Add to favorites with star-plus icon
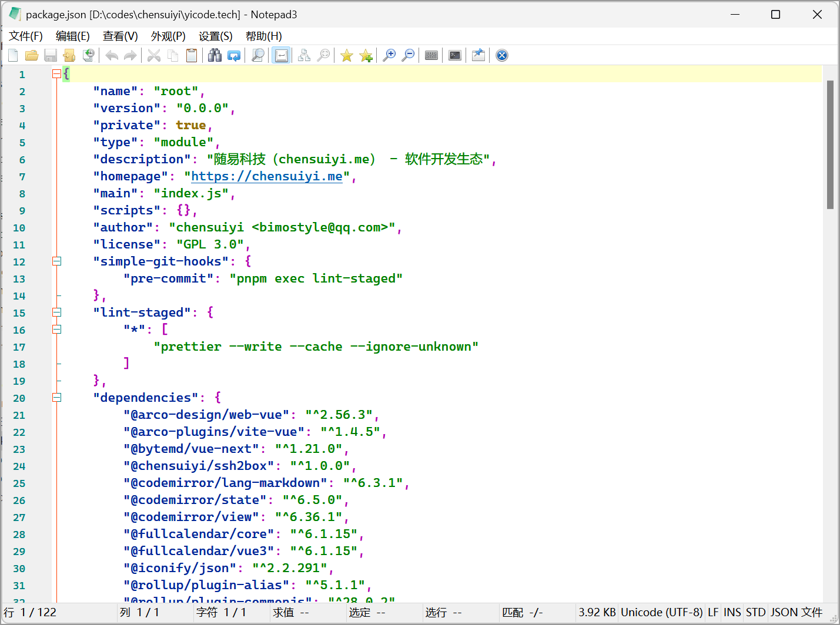Viewport: 840px width, 625px height. pos(366,55)
